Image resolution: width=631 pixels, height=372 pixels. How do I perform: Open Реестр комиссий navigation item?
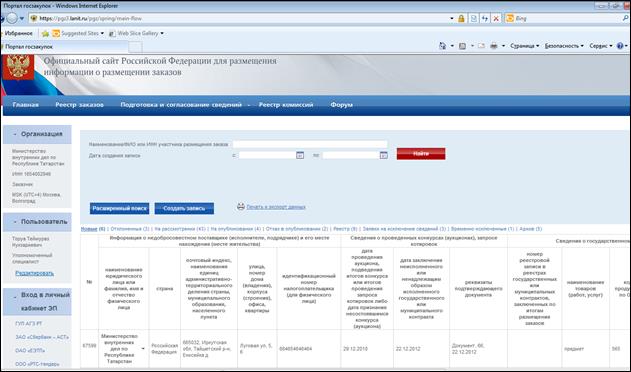coord(286,105)
